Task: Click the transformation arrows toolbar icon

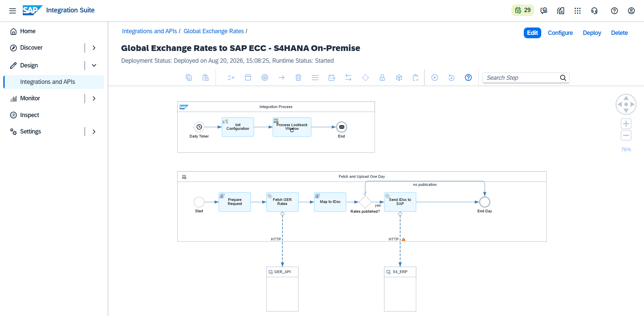Action: point(349,77)
